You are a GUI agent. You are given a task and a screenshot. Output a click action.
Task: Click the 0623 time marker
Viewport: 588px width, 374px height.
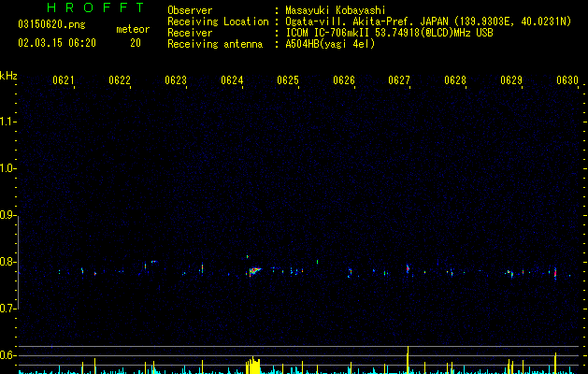tap(176, 80)
